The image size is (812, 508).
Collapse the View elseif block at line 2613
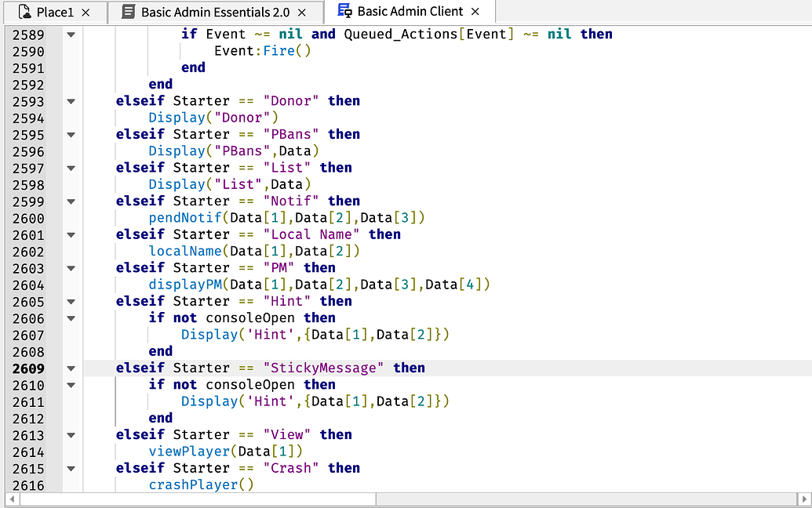(70, 434)
